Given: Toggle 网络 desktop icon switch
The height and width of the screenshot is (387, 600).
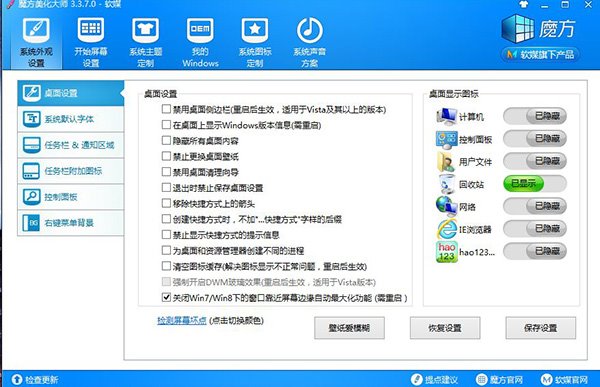Looking at the screenshot, I should pos(535,206).
